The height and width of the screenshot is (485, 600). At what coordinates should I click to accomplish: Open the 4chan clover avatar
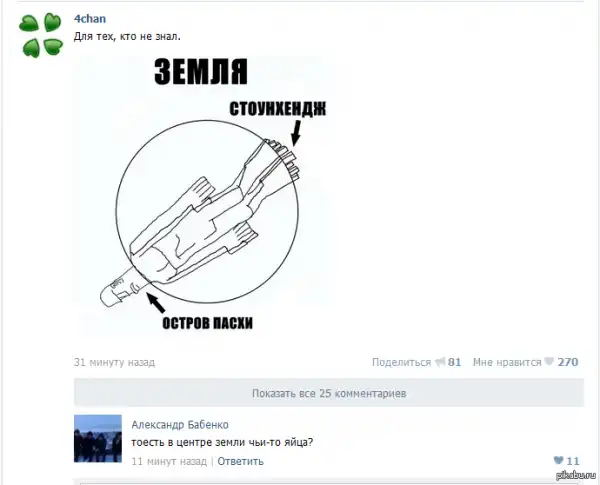pos(41,35)
